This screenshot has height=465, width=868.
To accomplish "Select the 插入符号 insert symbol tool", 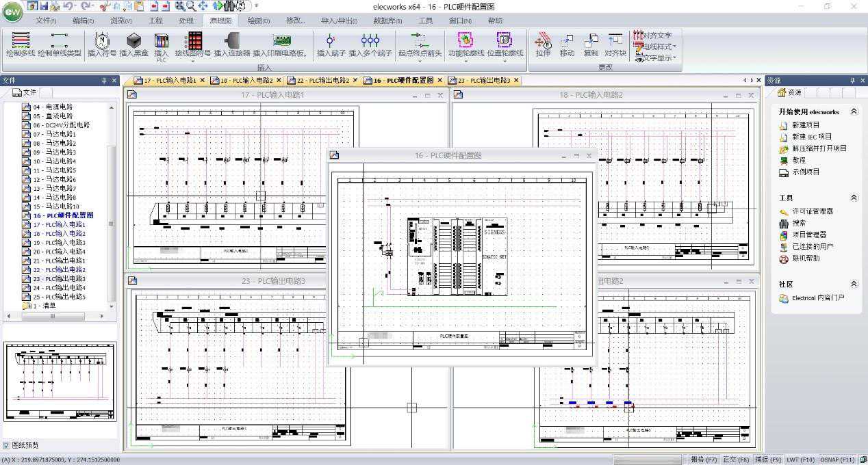I will 102,44.
